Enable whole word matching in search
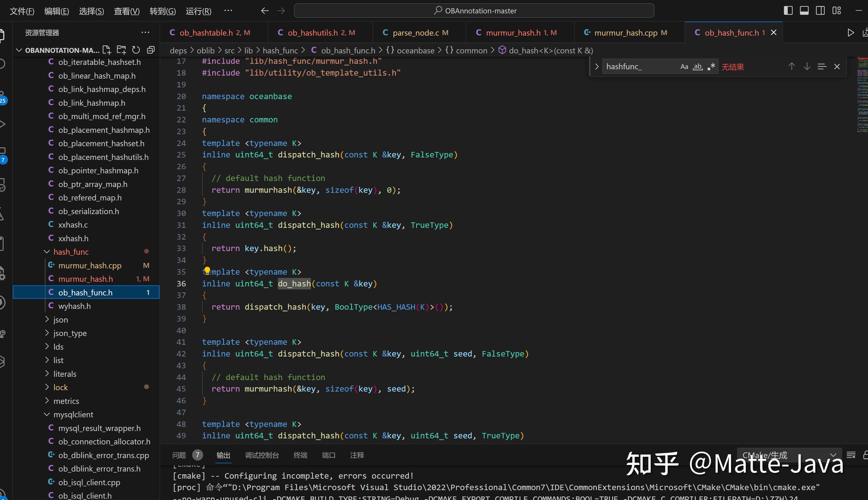Viewport: 868px width, 500px height. [697, 67]
